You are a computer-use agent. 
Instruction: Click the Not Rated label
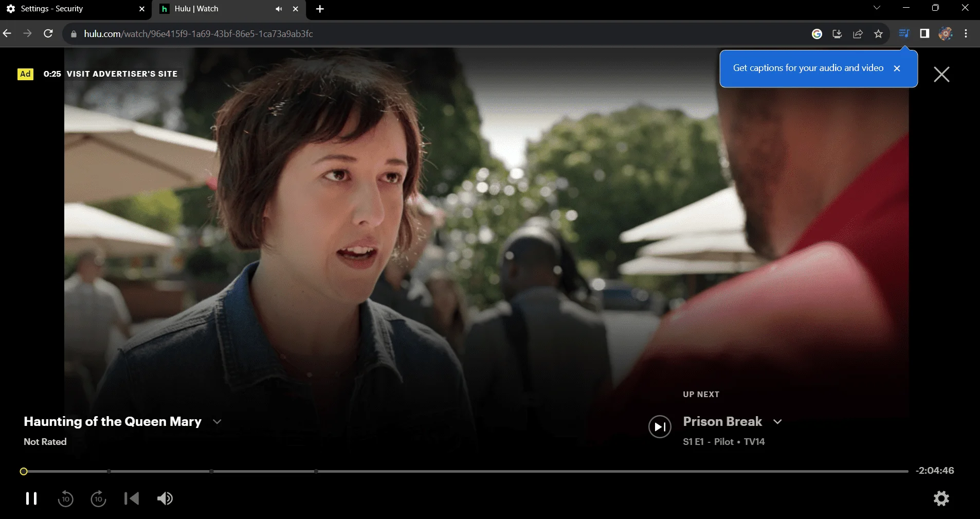click(x=45, y=442)
